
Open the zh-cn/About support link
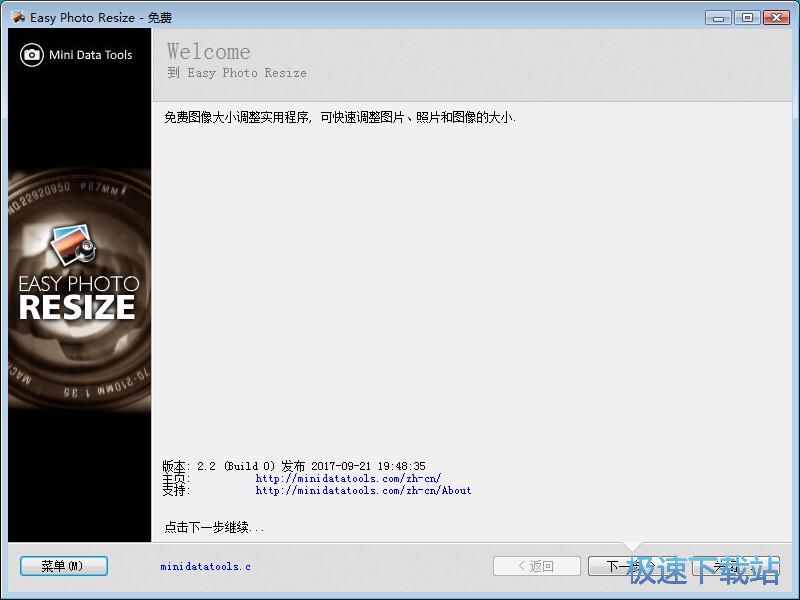point(363,491)
